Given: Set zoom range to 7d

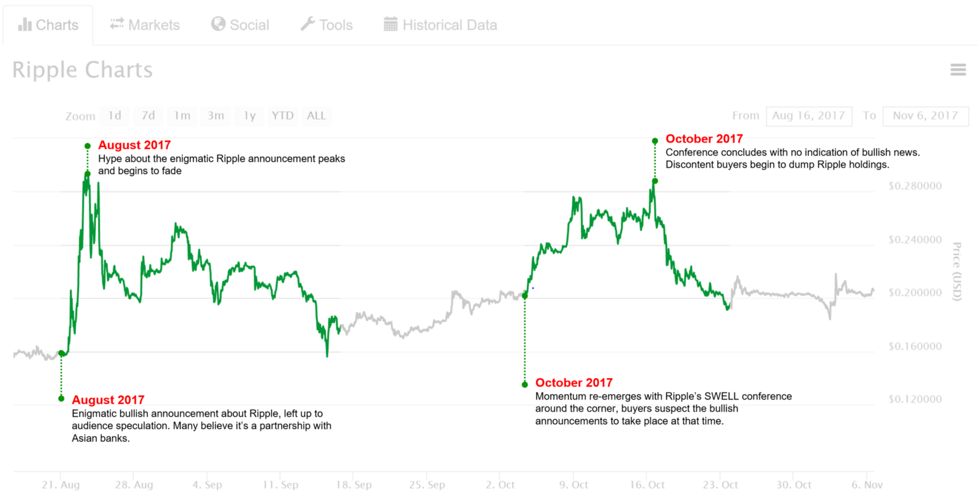Looking at the screenshot, I should click(148, 116).
